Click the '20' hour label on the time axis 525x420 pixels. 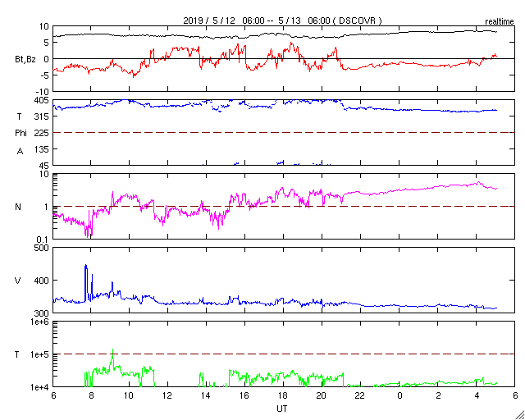point(322,395)
